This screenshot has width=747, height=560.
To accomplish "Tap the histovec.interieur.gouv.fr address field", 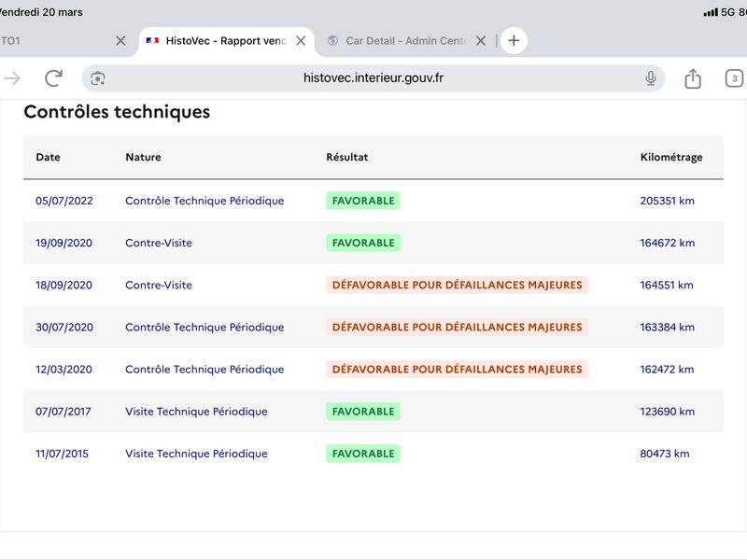I will point(373,78).
